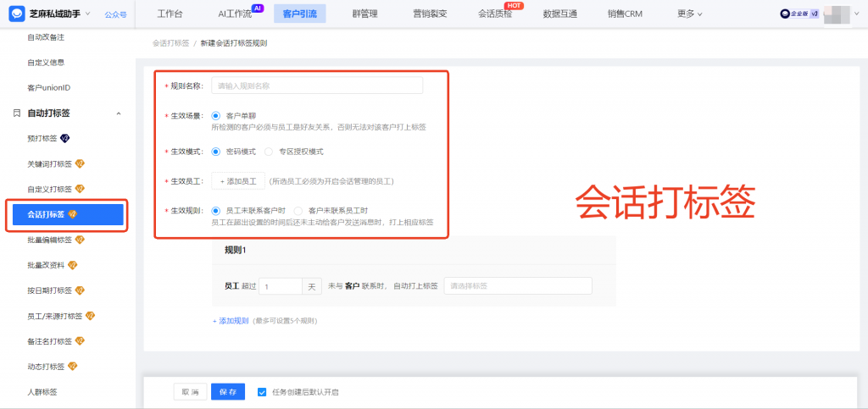Switch to 数据互通 tab

pos(560,14)
